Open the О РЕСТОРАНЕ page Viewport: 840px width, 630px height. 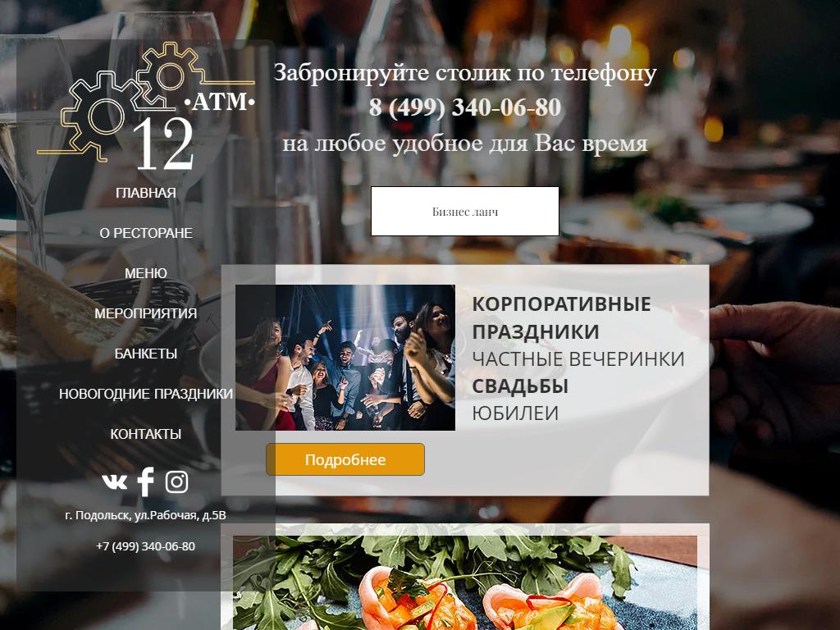coord(146,233)
